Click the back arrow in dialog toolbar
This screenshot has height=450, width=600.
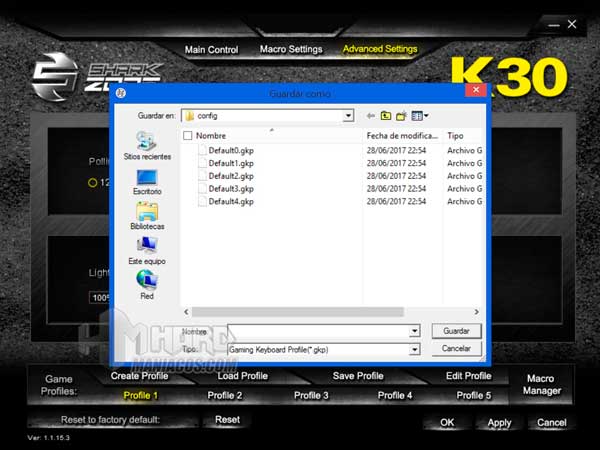(x=370, y=116)
